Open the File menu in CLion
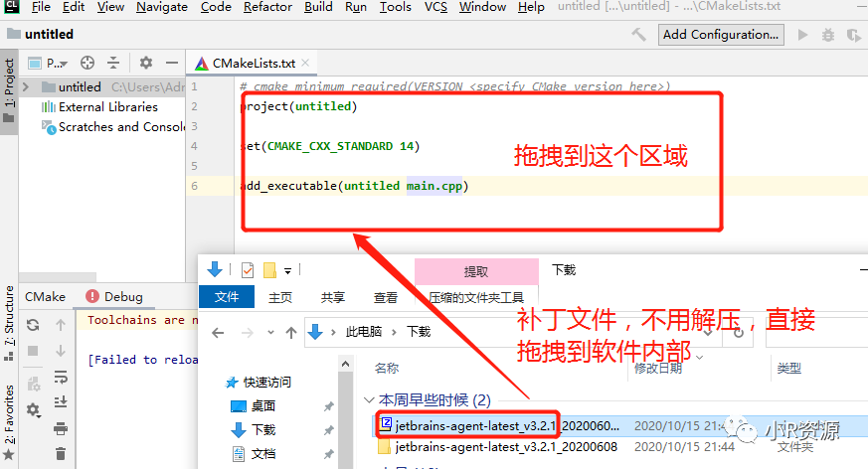The width and height of the screenshot is (868, 469). tap(41, 7)
